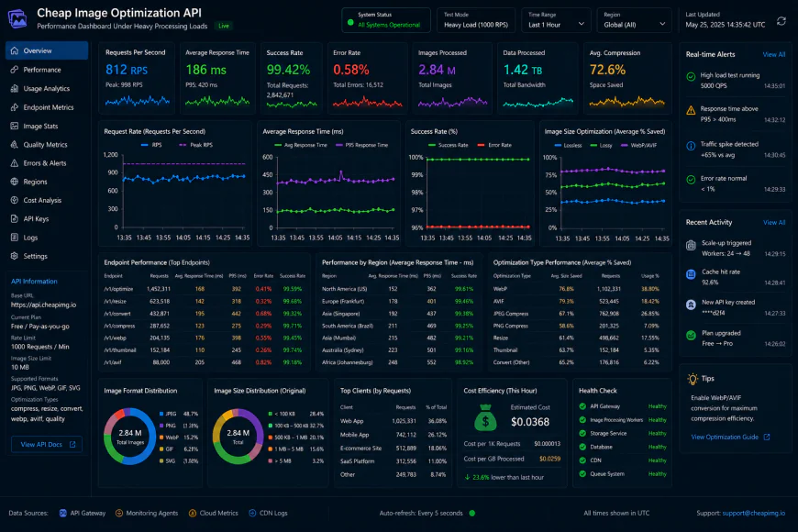The image size is (798, 532).
Task: Click the Image Format Distribution donut chart
Action: point(129,437)
